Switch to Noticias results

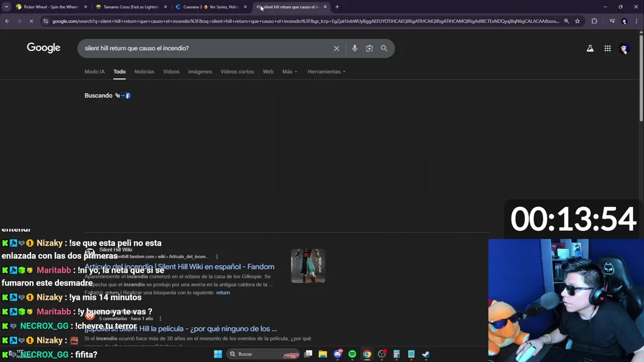pyautogui.click(x=144, y=71)
